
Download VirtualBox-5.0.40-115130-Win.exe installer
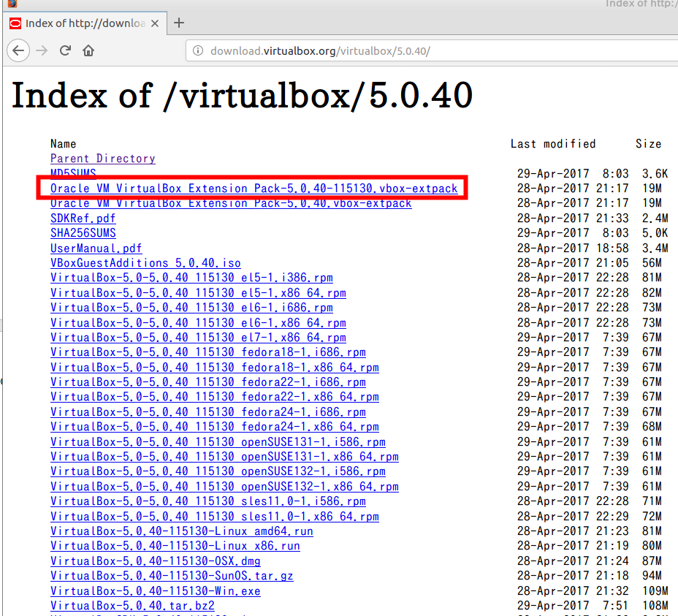click(x=155, y=591)
